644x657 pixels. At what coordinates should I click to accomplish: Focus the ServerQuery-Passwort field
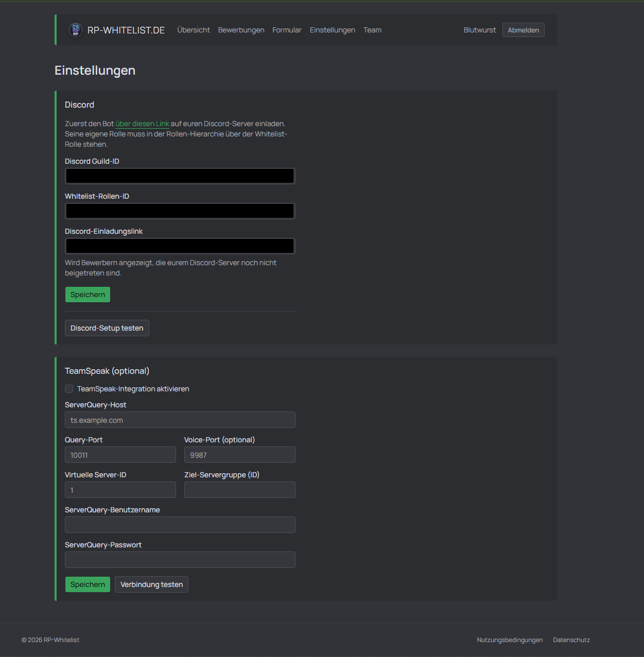(180, 560)
